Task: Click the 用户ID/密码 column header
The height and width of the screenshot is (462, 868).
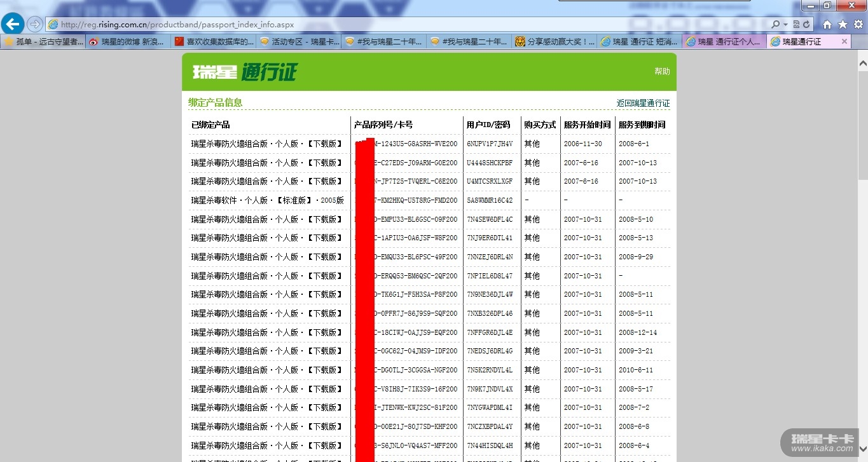Action: click(x=488, y=125)
